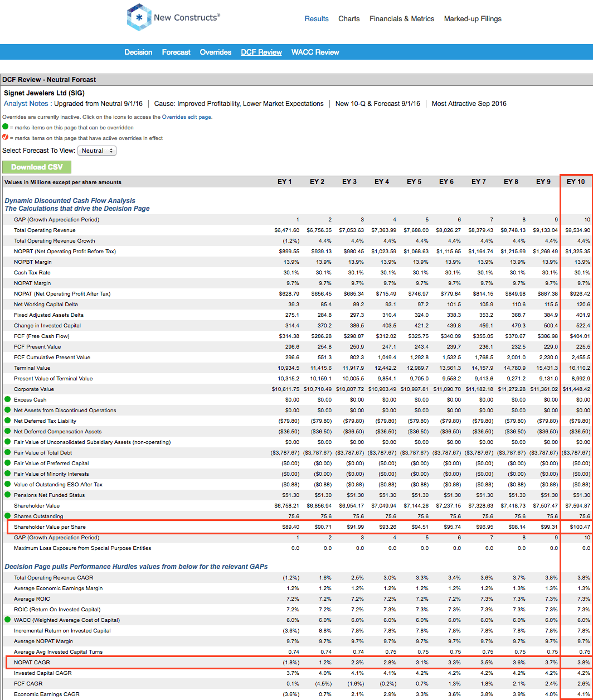Follow the Overrides edit page link
593x700 pixels.
pyautogui.click(x=187, y=117)
